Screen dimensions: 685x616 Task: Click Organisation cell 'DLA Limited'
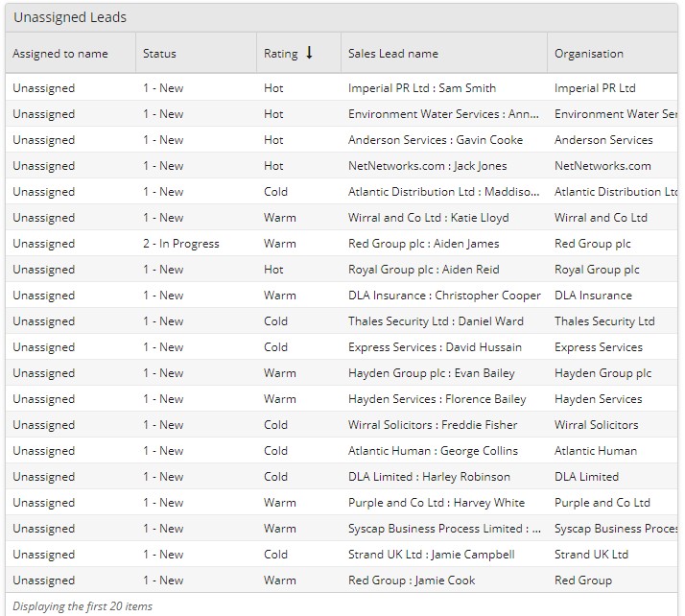tap(587, 477)
